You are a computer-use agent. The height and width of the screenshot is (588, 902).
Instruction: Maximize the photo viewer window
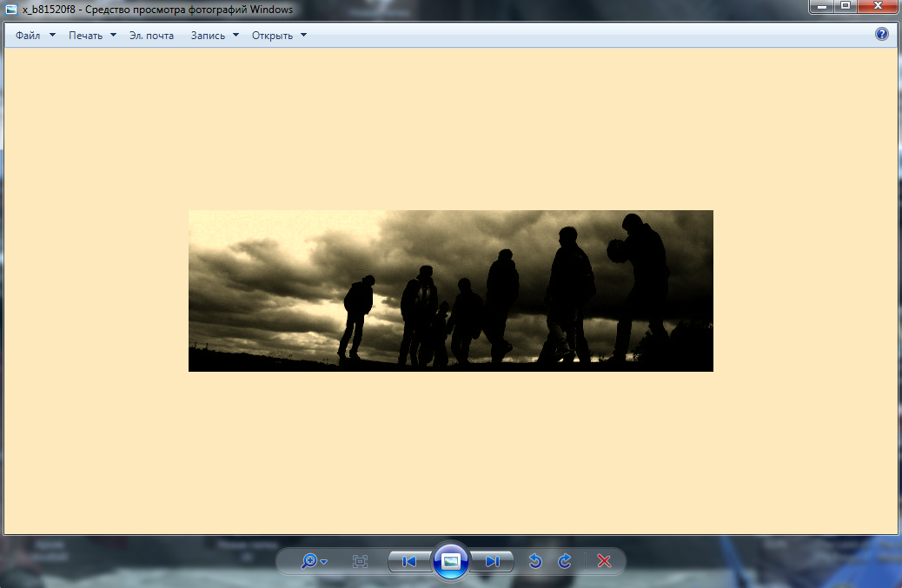846,6
